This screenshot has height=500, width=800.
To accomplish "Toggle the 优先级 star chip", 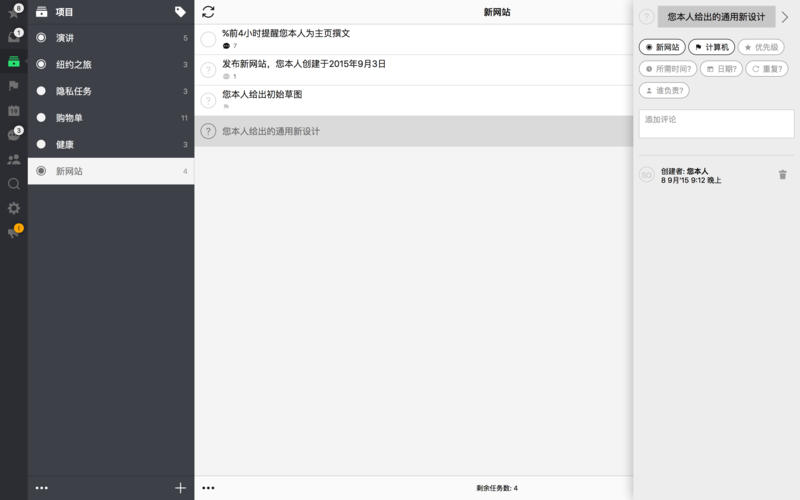I will tap(761, 47).
